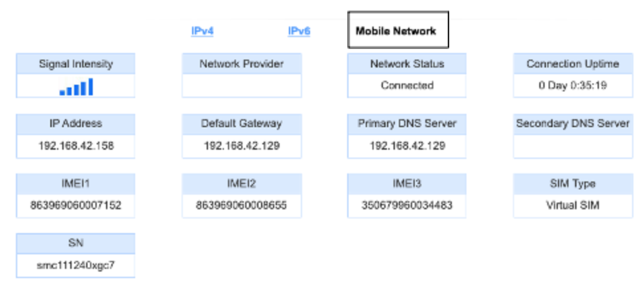The width and height of the screenshot is (644, 294).
Task: Click the Primary DNS Server value
Action: [x=407, y=146]
